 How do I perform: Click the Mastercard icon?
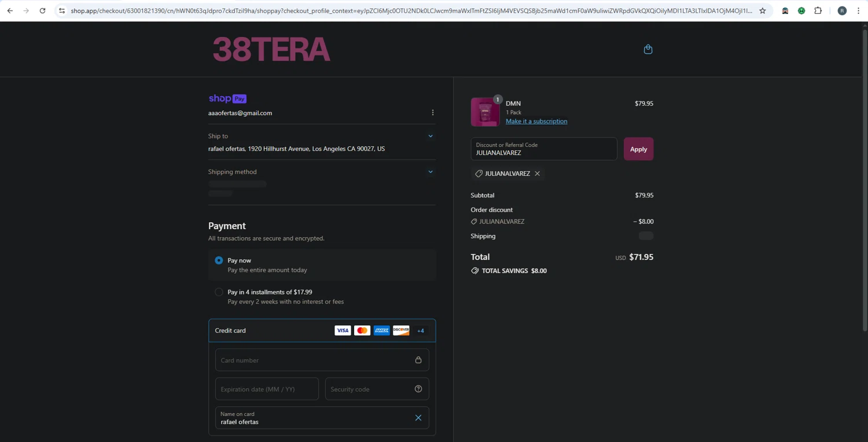(x=362, y=330)
